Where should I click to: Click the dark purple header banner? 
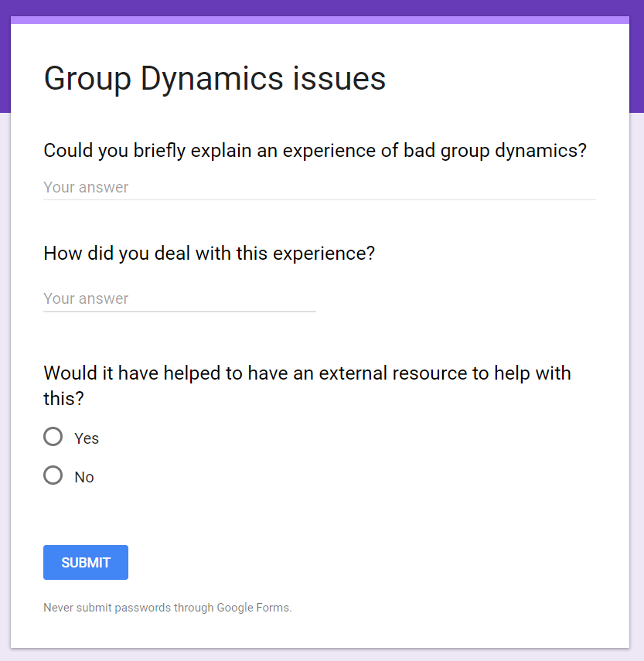tap(322, 8)
